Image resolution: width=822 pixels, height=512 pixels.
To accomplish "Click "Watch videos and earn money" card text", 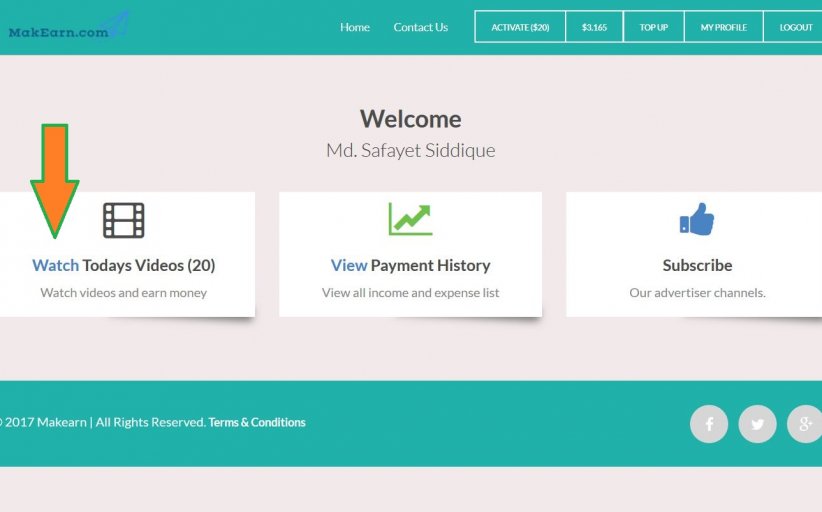I will point(124,293).
